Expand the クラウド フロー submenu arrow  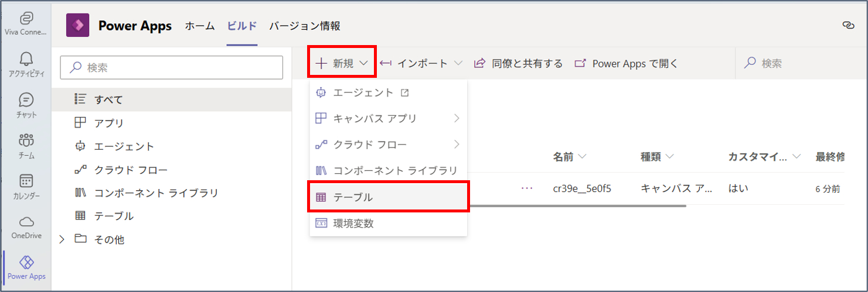(x=457, y=145)
